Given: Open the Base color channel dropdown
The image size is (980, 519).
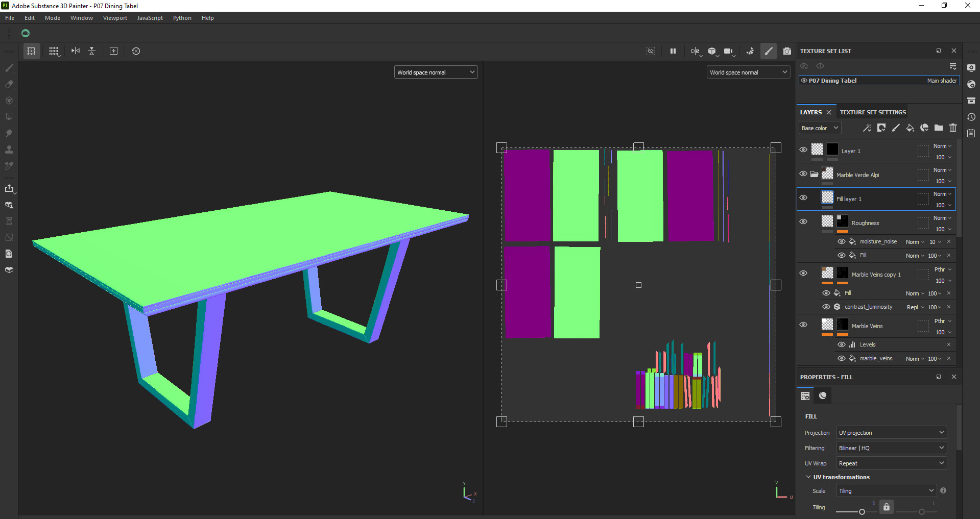Looking at the screenshot, I should (x=820, y=128).
